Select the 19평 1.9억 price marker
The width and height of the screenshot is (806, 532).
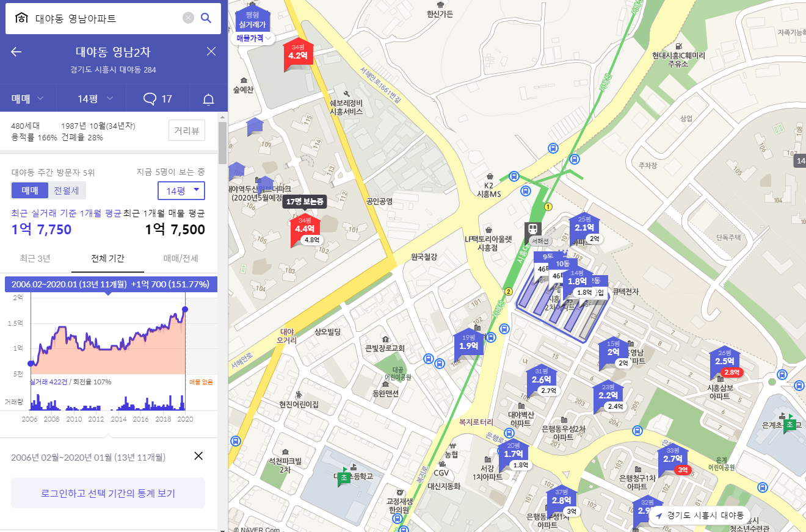(x=468, y=345)
